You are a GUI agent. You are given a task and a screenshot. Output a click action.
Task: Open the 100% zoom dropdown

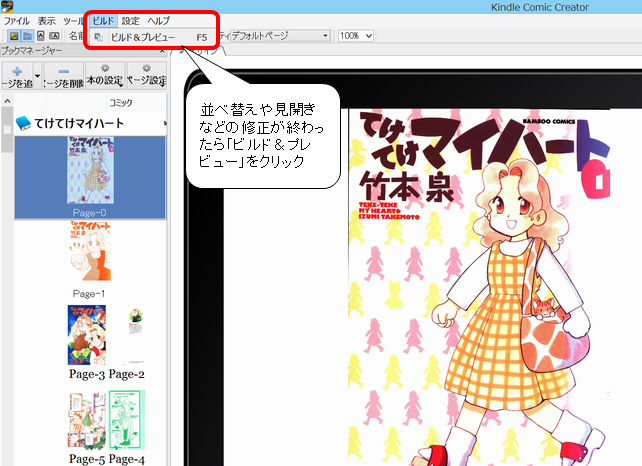[x=356, y=36]
